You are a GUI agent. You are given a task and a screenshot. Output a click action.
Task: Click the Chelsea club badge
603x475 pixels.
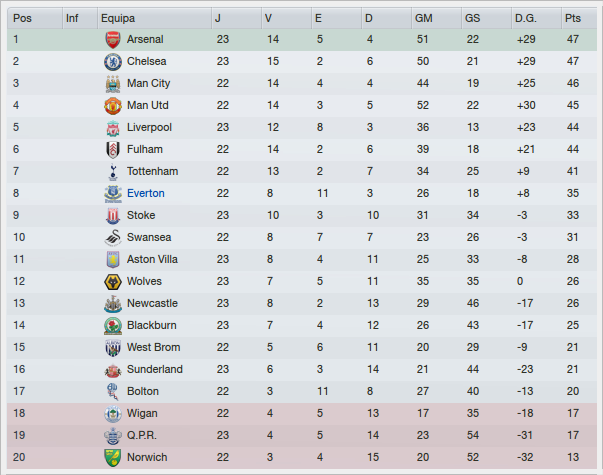pos(112,61)
